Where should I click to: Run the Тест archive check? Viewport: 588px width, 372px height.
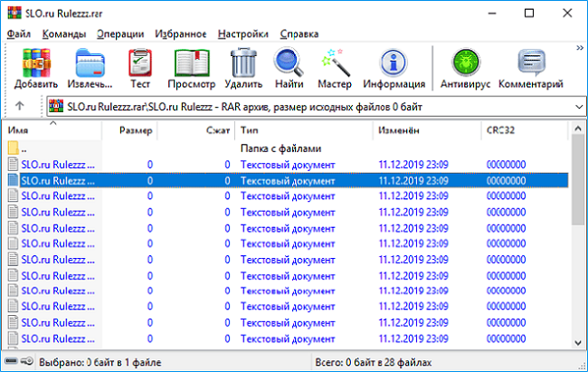pos(140,62)
